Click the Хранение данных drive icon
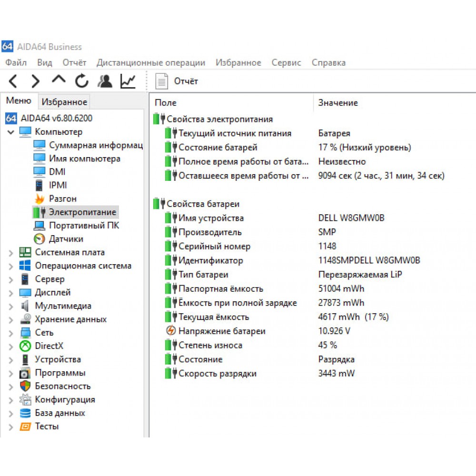476x476 pixels. click(26, 319)
